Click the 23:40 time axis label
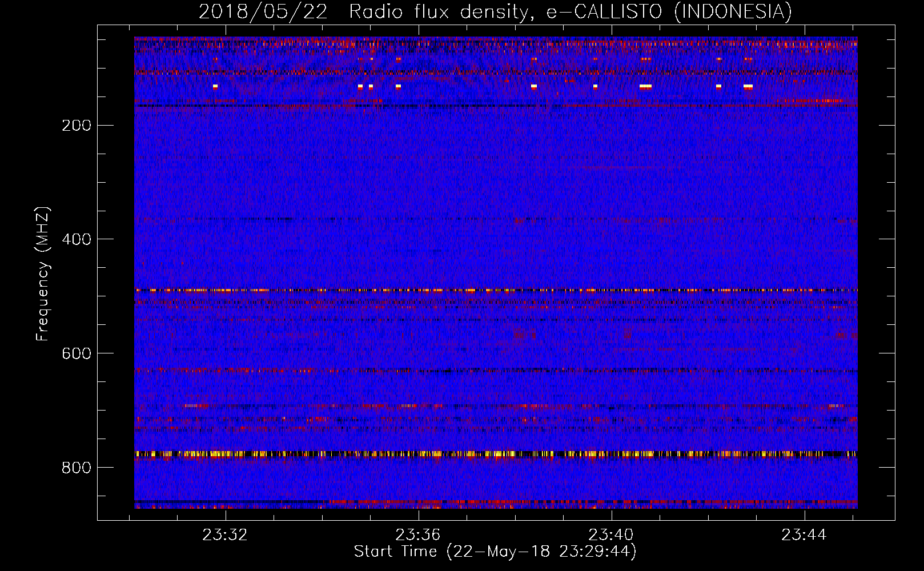 (611, 535)
